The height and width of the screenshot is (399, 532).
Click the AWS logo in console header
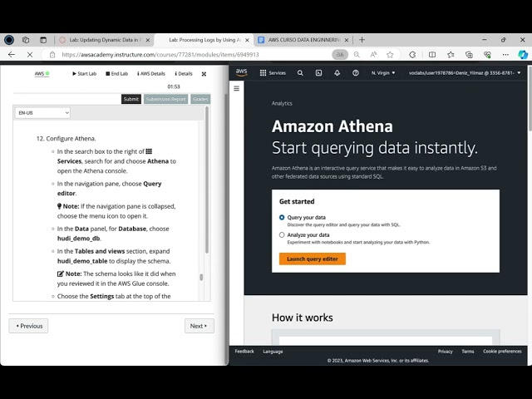pos(241,72)
